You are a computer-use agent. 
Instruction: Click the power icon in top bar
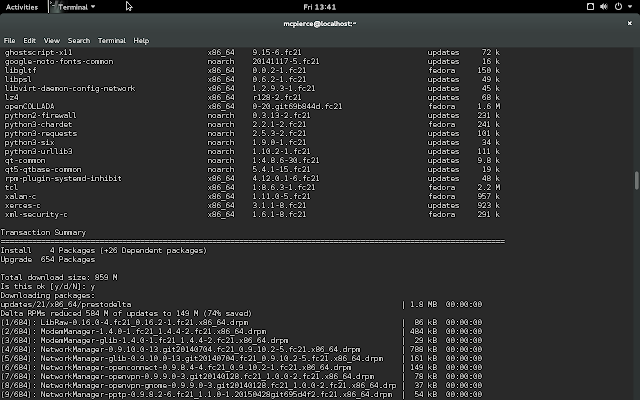[618, 7]
